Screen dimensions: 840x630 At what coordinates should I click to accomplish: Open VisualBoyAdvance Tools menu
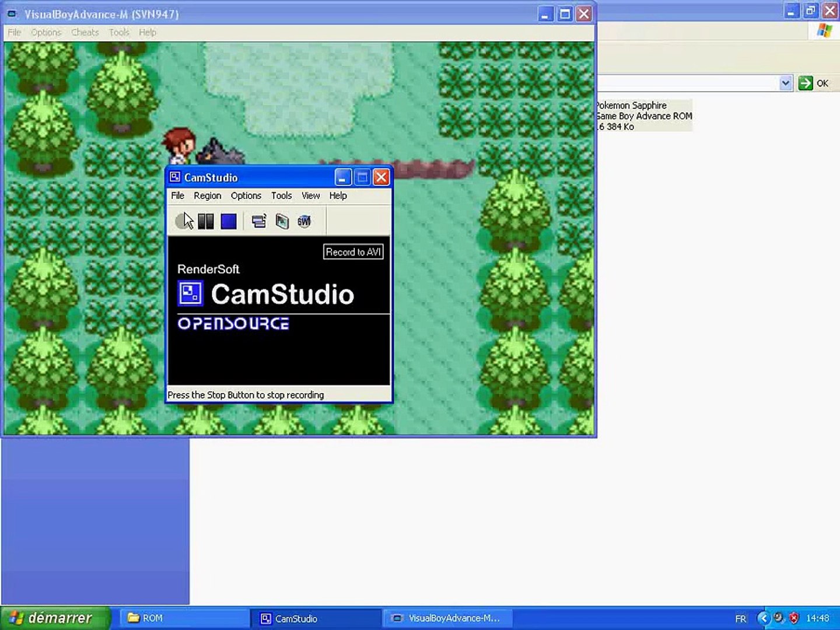[x=119, y=32]
